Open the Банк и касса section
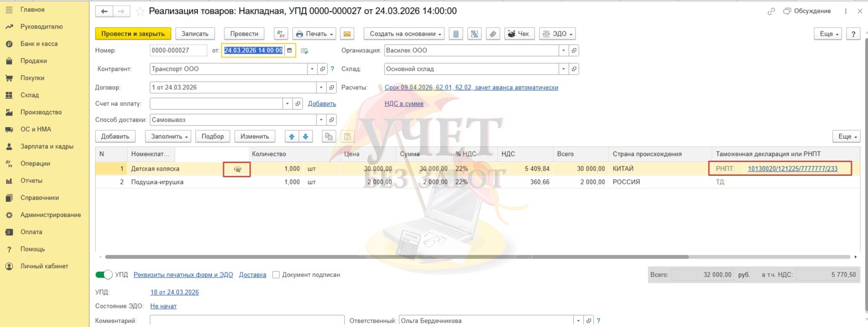The height and width of the screenshot is (327, 868). (x=39, y=44)
